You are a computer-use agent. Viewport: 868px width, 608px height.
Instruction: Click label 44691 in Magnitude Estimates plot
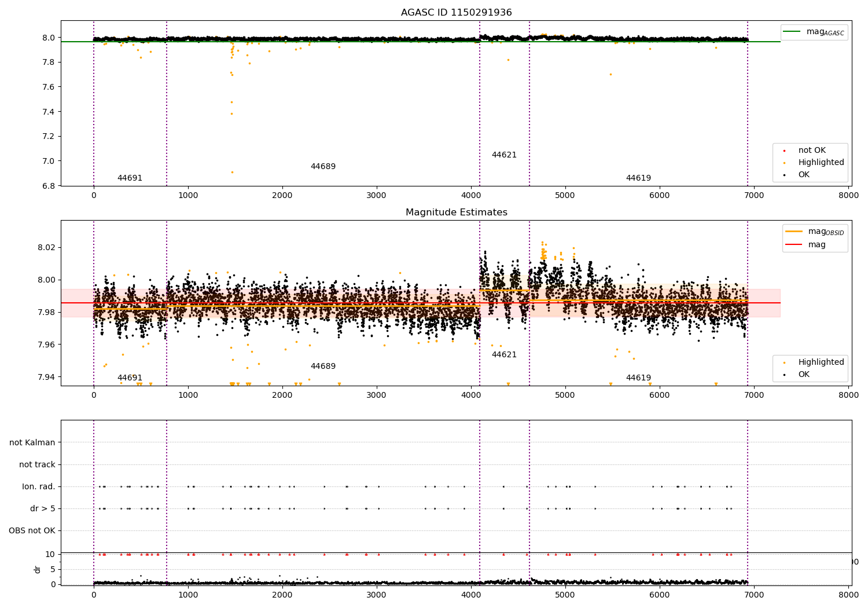coord(130,378)
